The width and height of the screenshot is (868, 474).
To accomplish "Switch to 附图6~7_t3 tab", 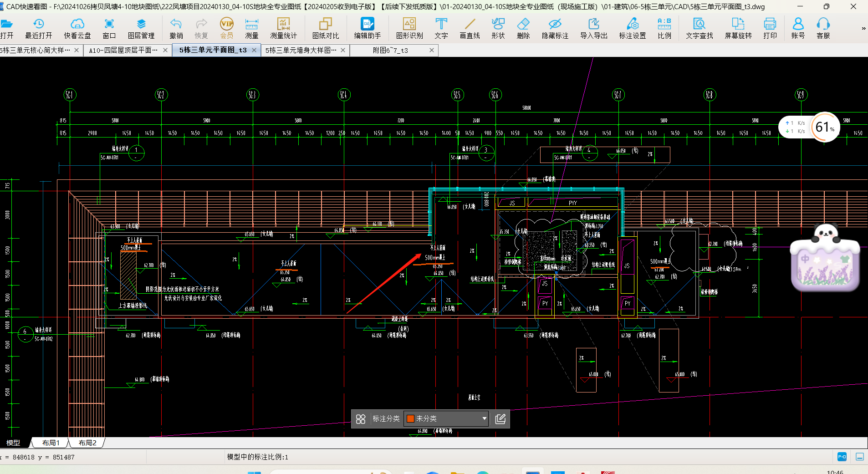I will (x=390, y=50).
